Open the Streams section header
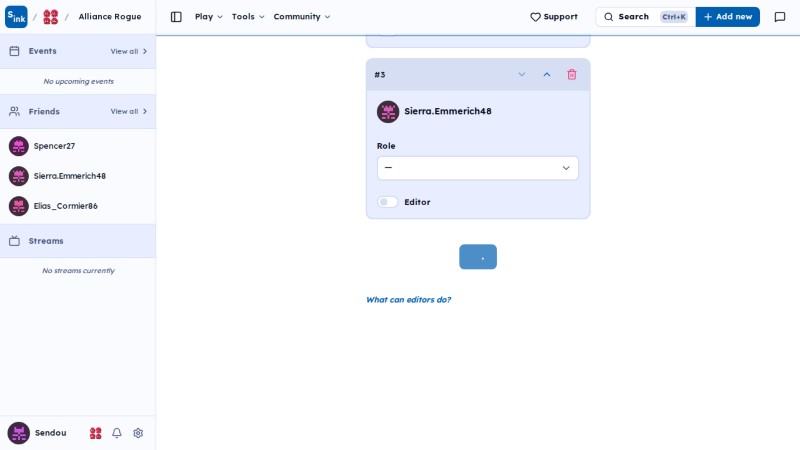 [78, 241]
